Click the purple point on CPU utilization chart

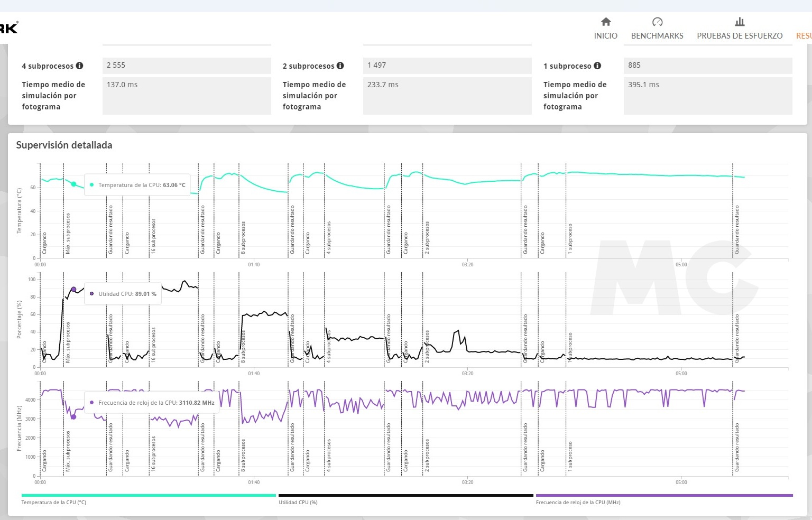tap(73, 290)
